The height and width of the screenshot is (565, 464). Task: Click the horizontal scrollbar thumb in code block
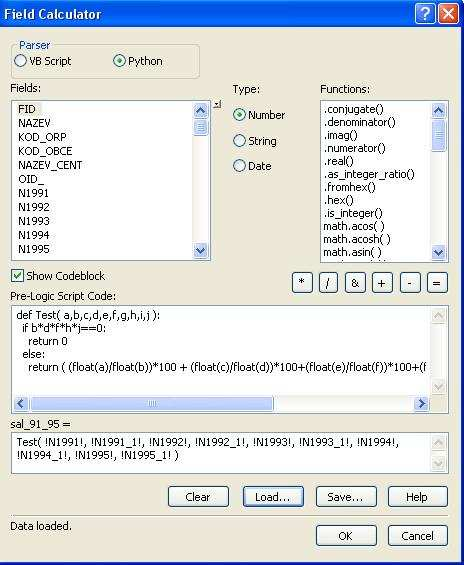click(x=152, y=403)
